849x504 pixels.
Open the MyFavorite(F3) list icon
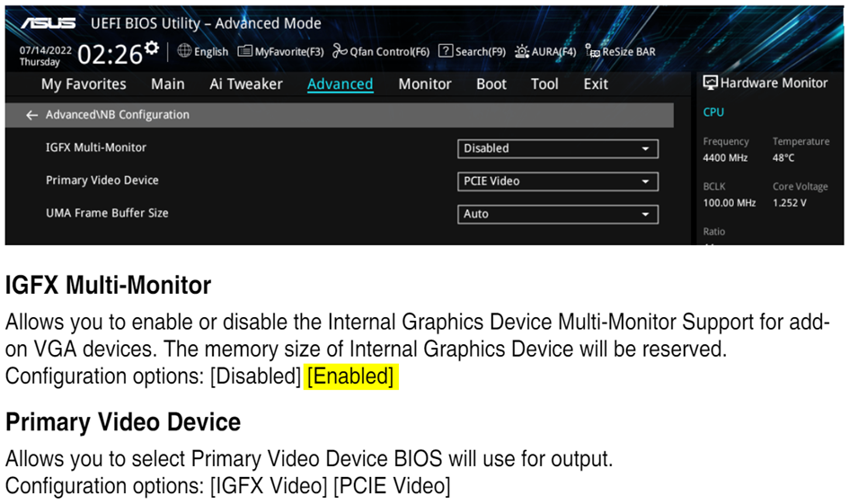pyautogui.click(x=244, y=51)
